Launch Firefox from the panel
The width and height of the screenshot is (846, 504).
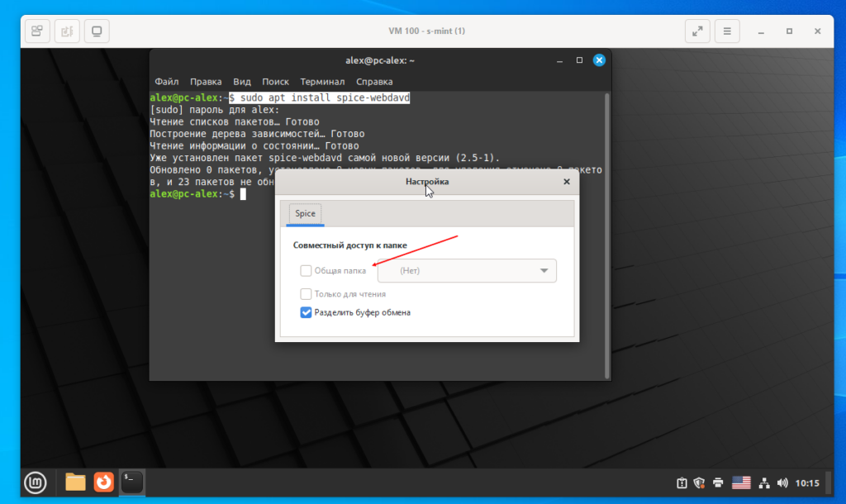103,482
